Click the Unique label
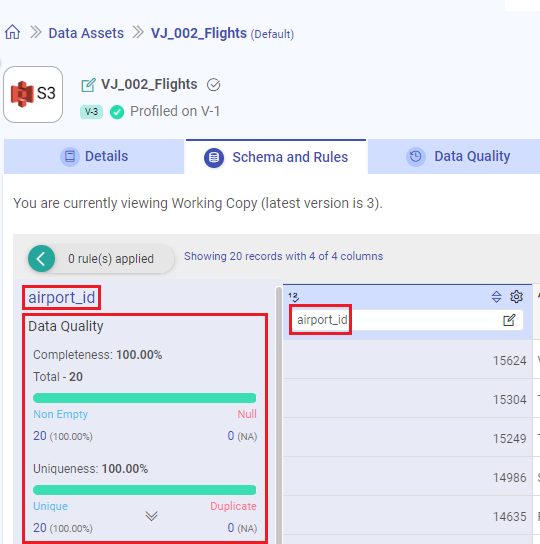Screen dimensions: 540x544 (x=51, y=506)
